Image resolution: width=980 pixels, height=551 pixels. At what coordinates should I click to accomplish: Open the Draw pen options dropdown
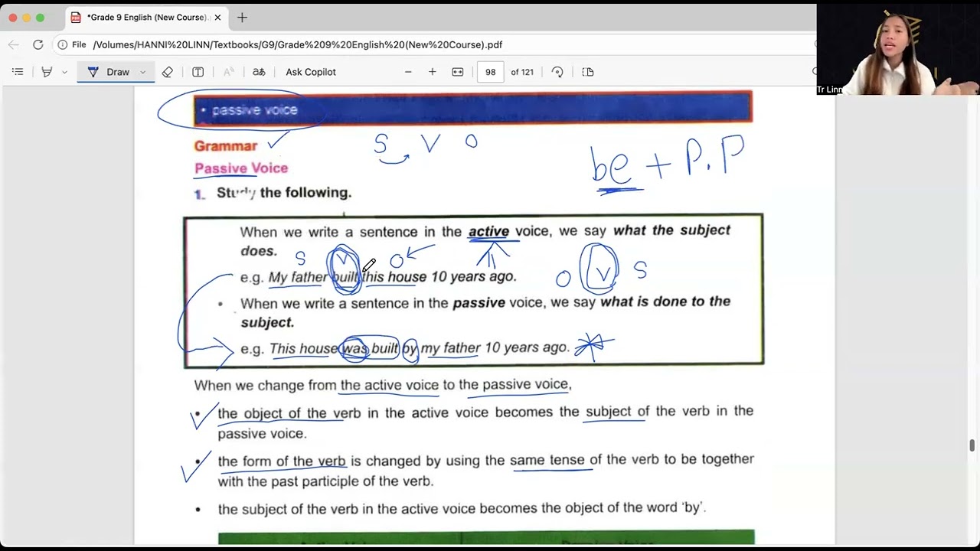point(142,72)
